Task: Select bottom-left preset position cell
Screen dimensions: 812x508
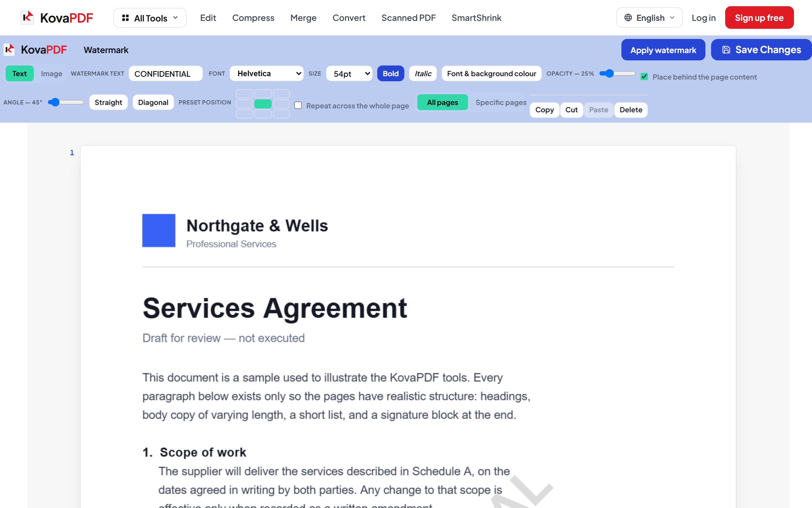Action: coord(244,114)
